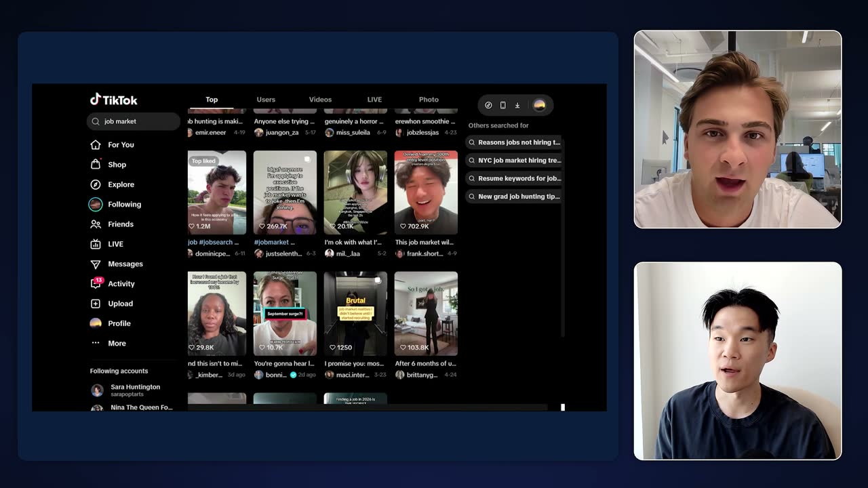Switch to the Photo tab
This screenshot has width=868, height=488.
(429, 100)
